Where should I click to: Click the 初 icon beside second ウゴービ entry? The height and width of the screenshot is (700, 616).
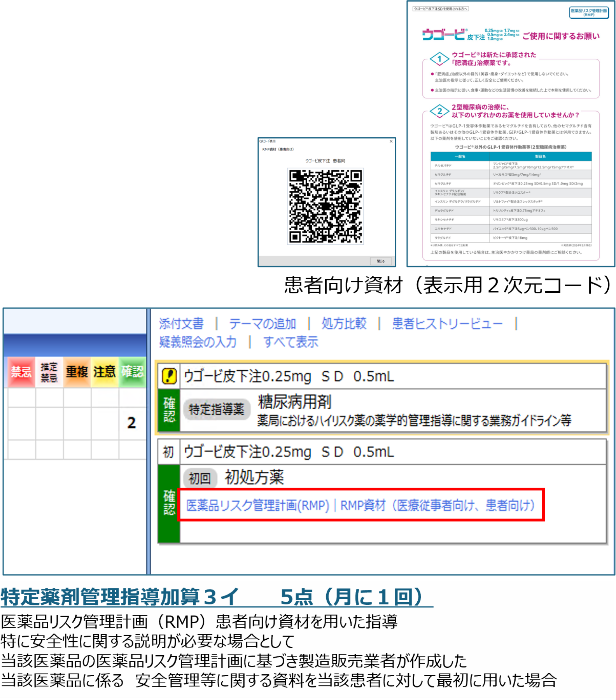(168, 452)
